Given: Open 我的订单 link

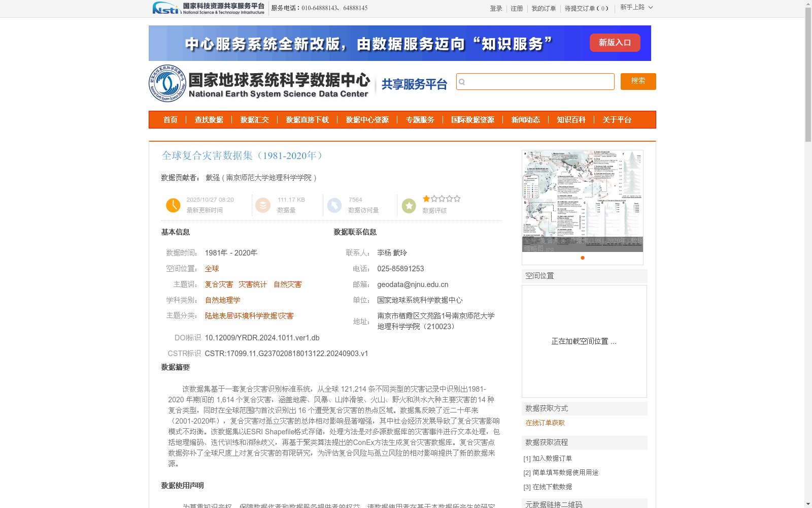Looking at the screenshot, I should coord(544,9).
